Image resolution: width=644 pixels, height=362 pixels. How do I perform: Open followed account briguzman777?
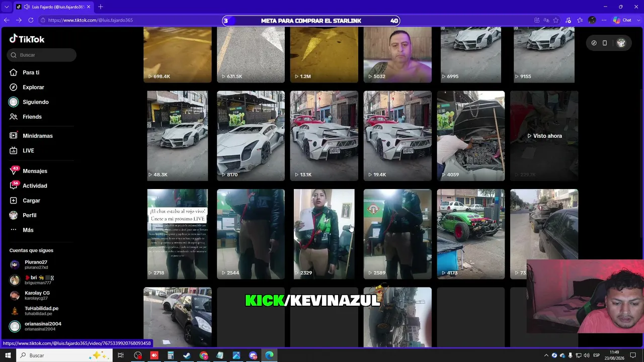[x=32, y=280]
